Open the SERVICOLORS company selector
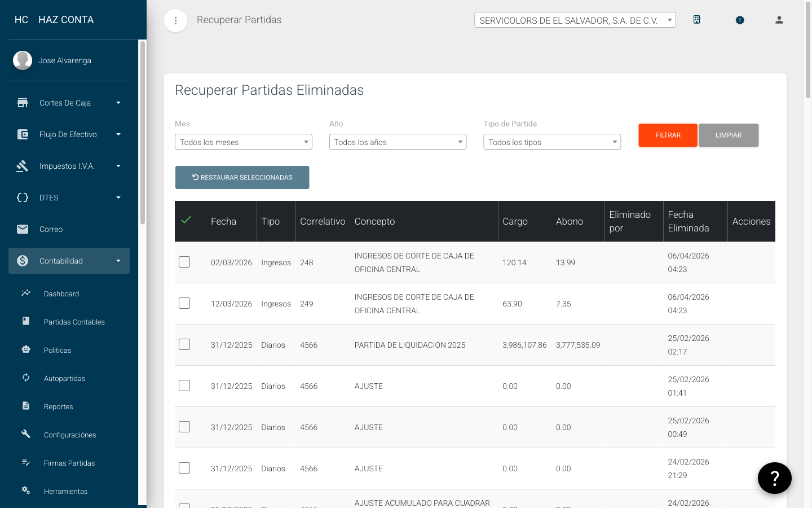Screen dimensions: 812x508 [x=575, y=20]
